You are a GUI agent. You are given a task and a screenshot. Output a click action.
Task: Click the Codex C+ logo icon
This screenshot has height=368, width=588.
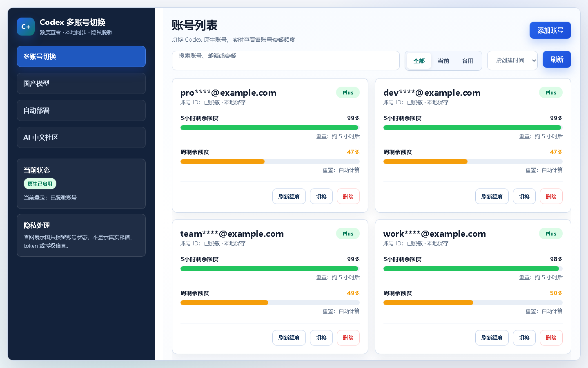pyautogui.click(x=26, y=27)
